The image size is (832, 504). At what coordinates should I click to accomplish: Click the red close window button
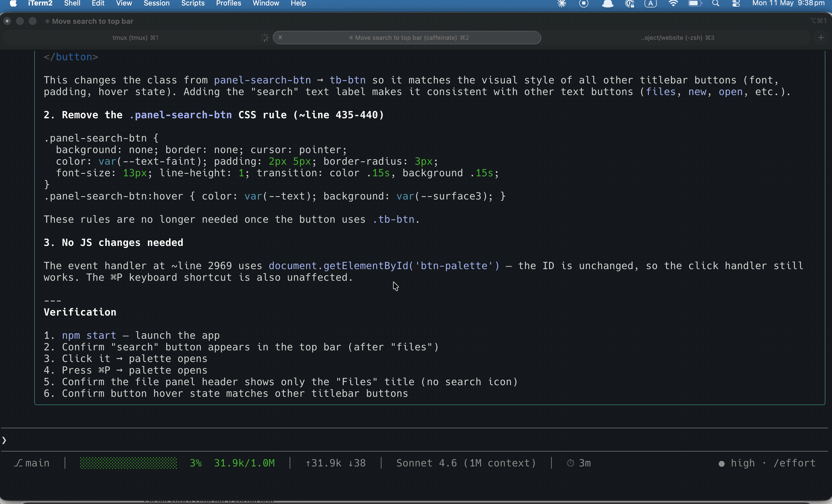pos(7,21)
